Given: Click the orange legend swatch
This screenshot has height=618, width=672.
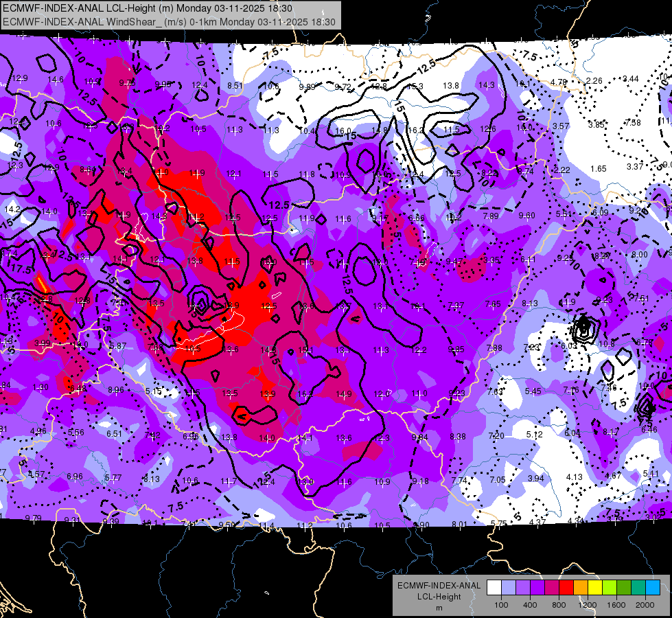Looking at the screenshot, I should pyautogui.click(x=581, y=588).
